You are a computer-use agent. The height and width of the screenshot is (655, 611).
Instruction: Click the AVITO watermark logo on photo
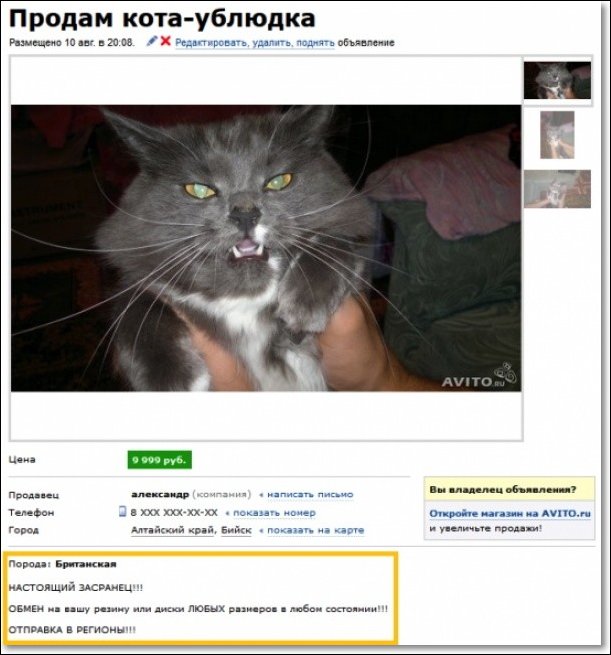[479, 377]
